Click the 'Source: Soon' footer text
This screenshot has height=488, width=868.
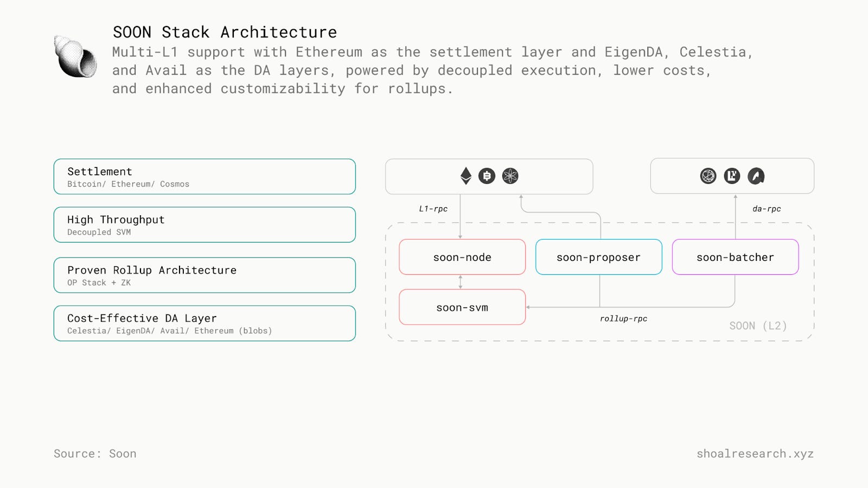click(x=95, y=454)
